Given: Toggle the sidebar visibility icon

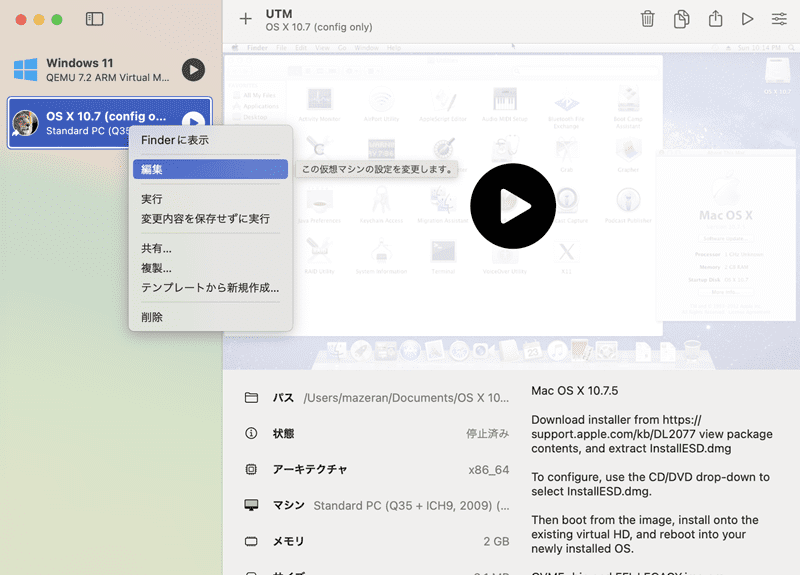Looking at the screenshot, I should (94, 19).
